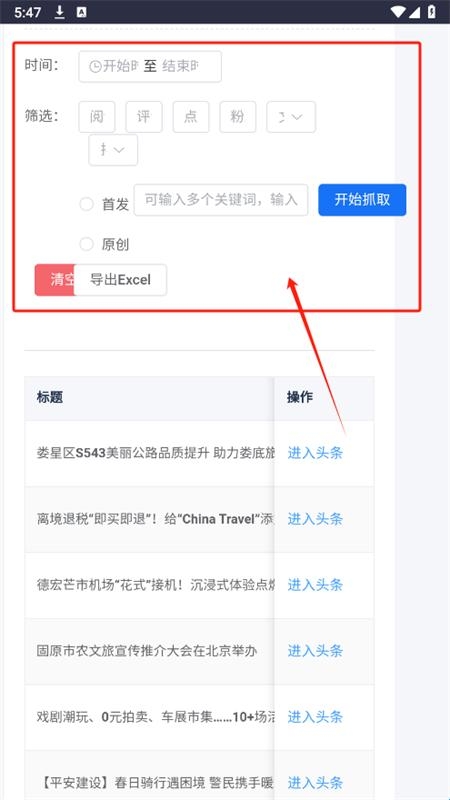Tap the battery icon in status bar
The width and height of the screenshot is (450, 800).
432,12
